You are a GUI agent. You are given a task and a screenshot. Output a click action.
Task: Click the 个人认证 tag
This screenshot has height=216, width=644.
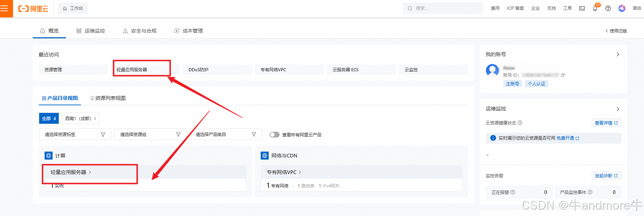(536, 84)
